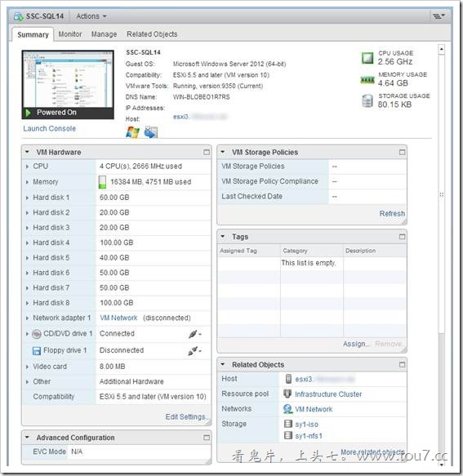Maximize the Related Objects panel

coord(402,365)
